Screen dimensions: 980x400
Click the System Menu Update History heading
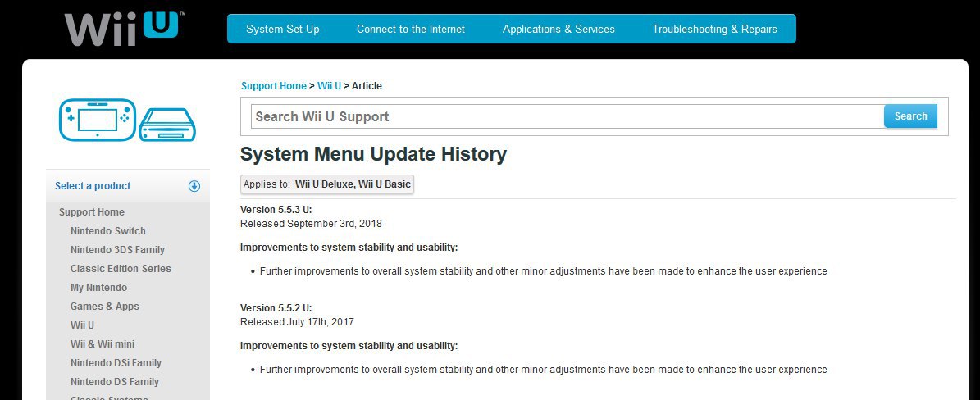[373, 154]
